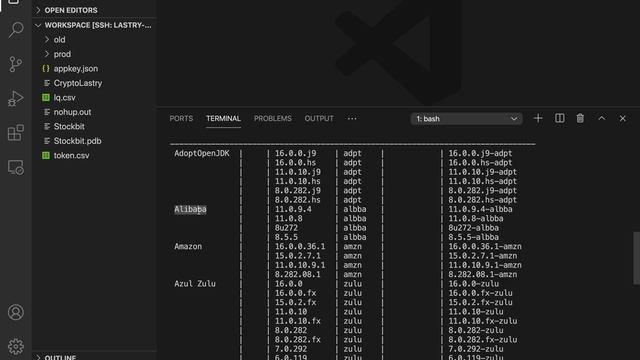Open nohup.out file
Image resolution: width=640 pixels, height=360 pixels.
72,112
